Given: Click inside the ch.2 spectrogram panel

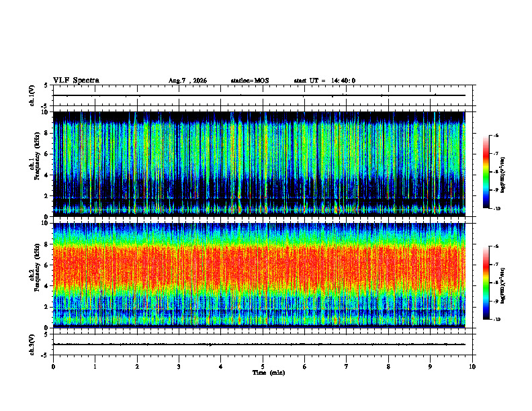Looking at the screenshot, I should click(259, 275).
